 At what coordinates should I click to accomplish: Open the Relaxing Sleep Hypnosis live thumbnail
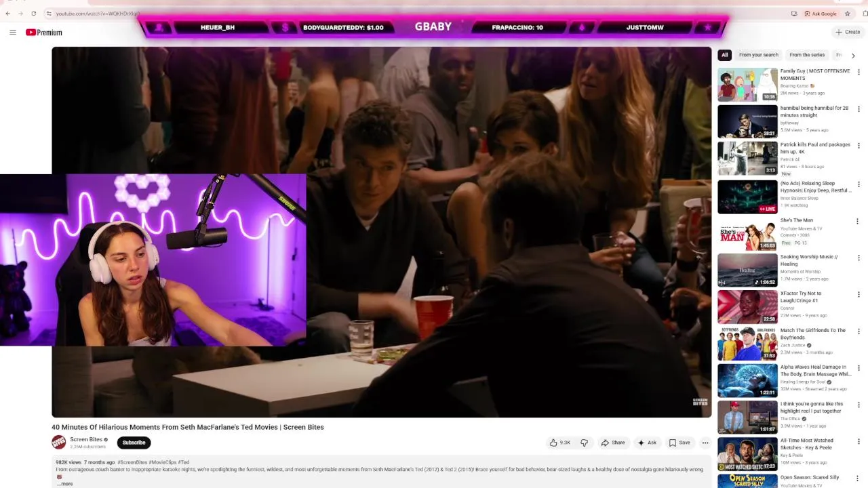[x=748, y=197]
